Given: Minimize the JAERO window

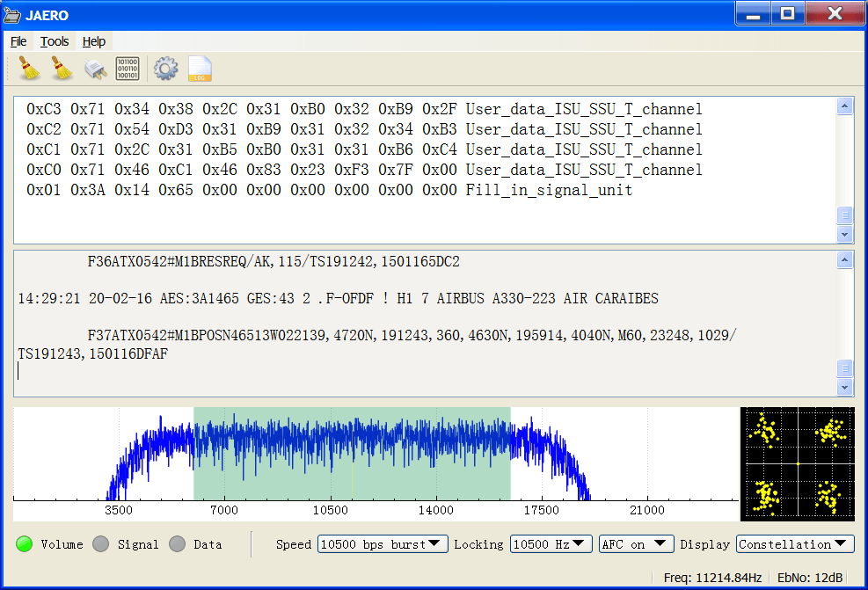Looking at the screenshot, I should click(x=753, y=14).
